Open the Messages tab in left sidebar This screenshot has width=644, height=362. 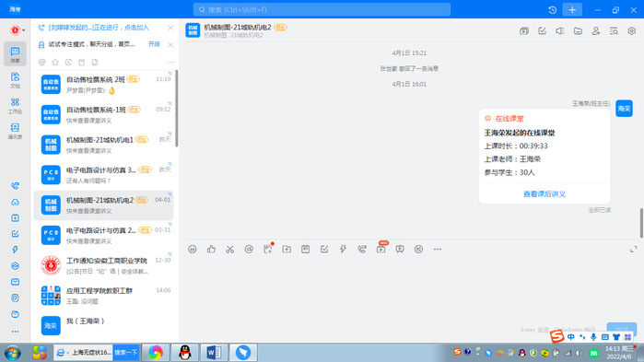click(x=15, y=53)
